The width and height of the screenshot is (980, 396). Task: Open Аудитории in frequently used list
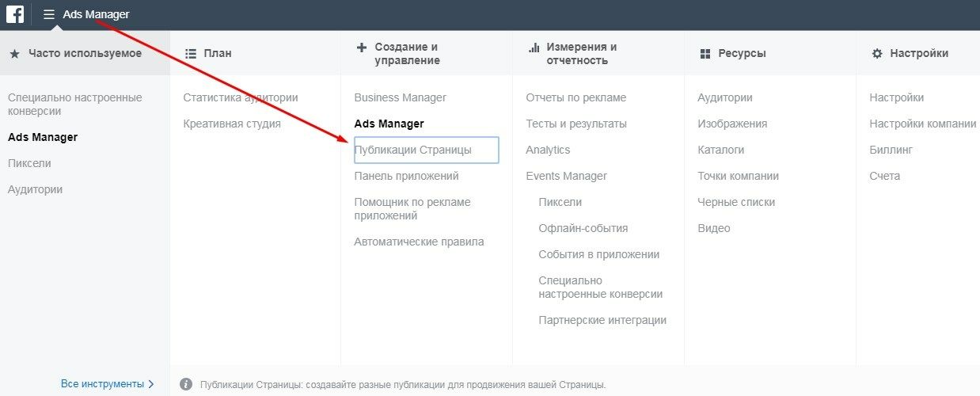[x=35, y=189]
